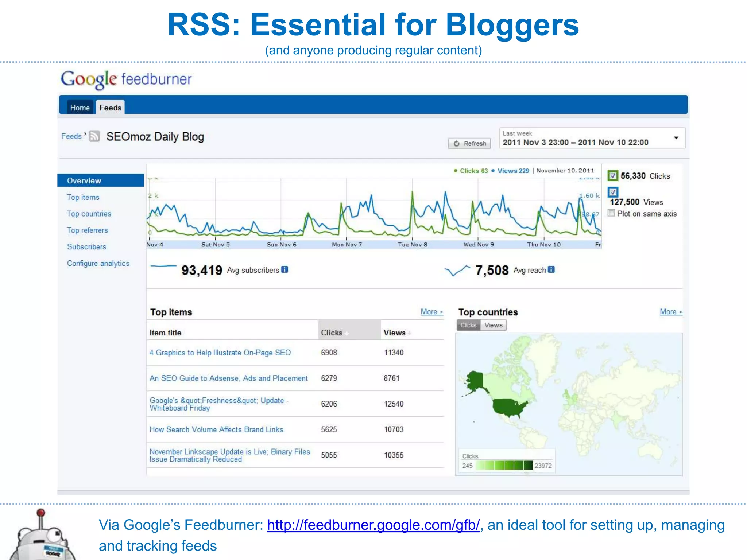
Task: Click the Avg subscribers sparkline line
Action: point(163,266)
